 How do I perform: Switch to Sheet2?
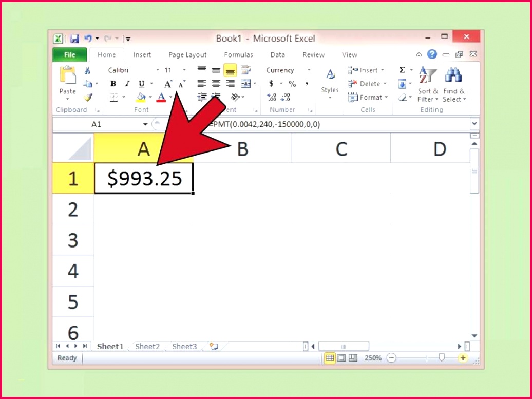[147, 346]
